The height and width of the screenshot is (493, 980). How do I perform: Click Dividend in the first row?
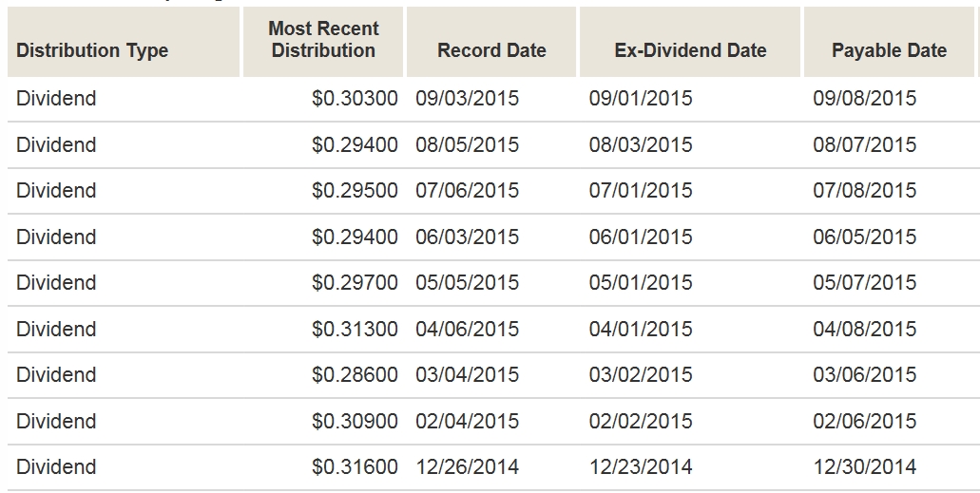pyautogui.click(x=56, y=99)
